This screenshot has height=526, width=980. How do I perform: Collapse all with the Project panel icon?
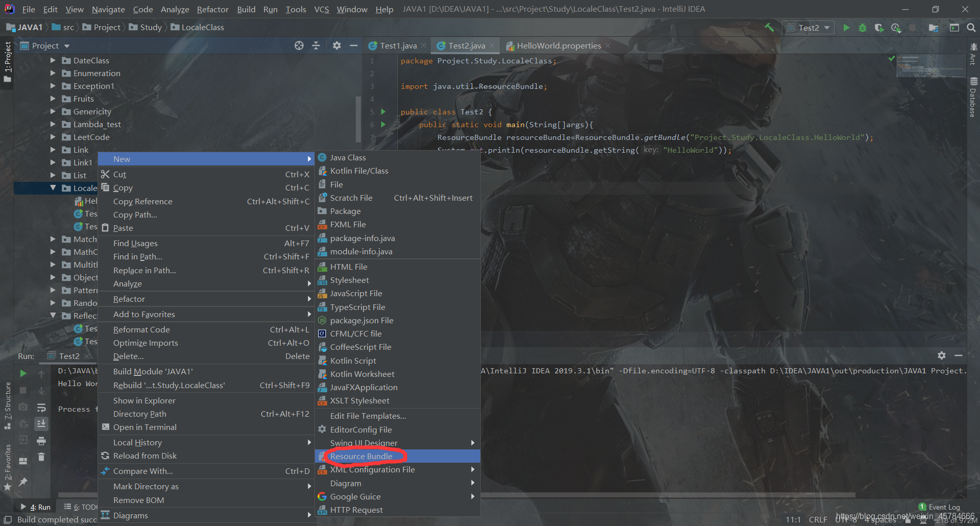coord(316,45)
